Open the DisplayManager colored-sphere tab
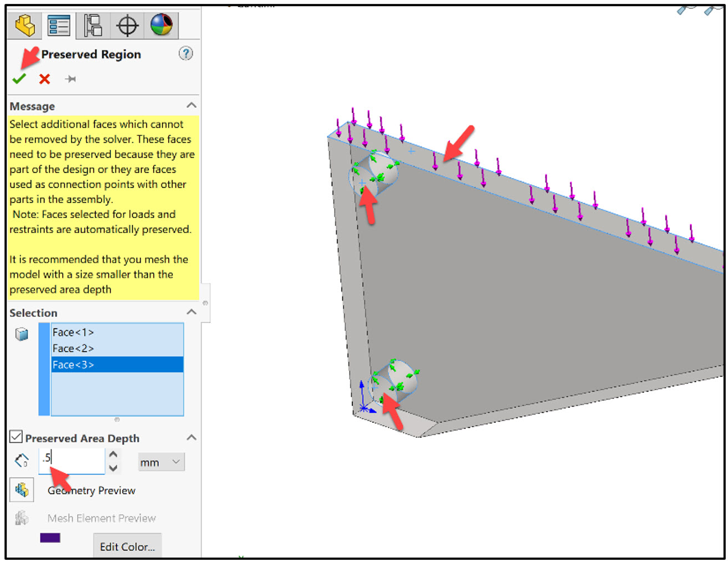Screen dimensions: 728x561 click(161, 25)
